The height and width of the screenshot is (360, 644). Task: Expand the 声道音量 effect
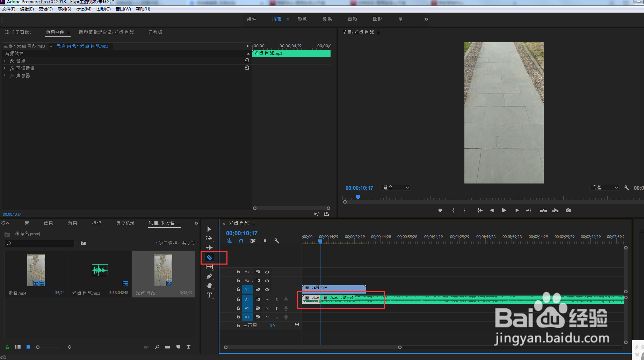(5, 68)
